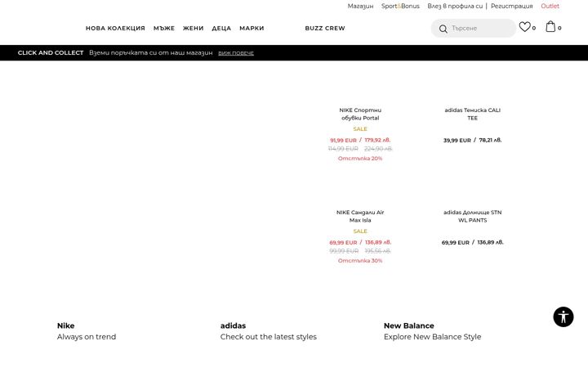Open the Магазин link
Image resolution: width=588 pixels, height=368 pixels.
[360, 6]
